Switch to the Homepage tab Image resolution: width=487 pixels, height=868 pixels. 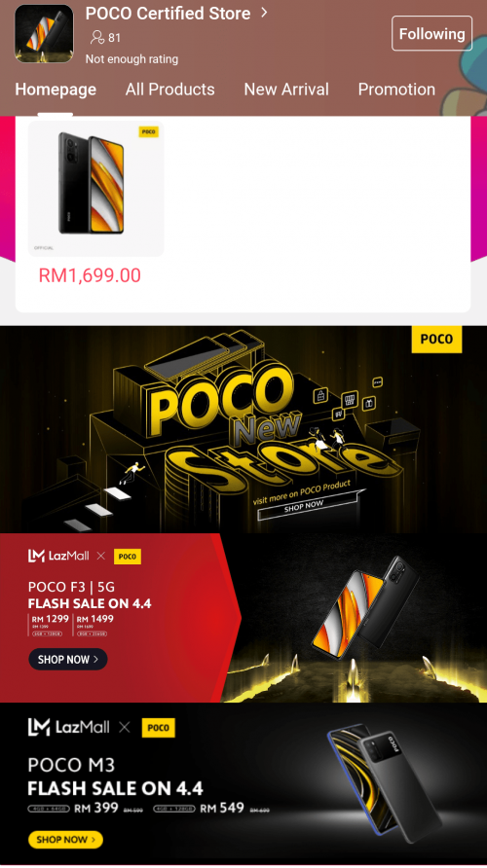pos(56,90)
